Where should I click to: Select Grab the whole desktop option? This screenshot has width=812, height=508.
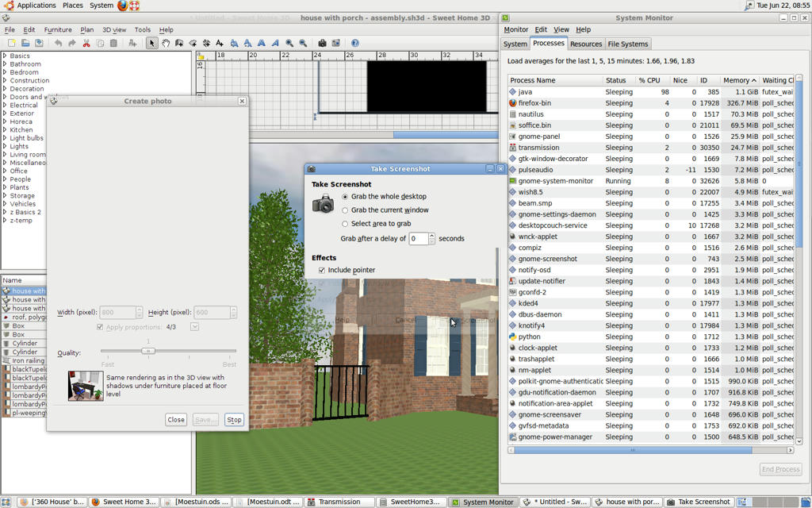(384, 197)
